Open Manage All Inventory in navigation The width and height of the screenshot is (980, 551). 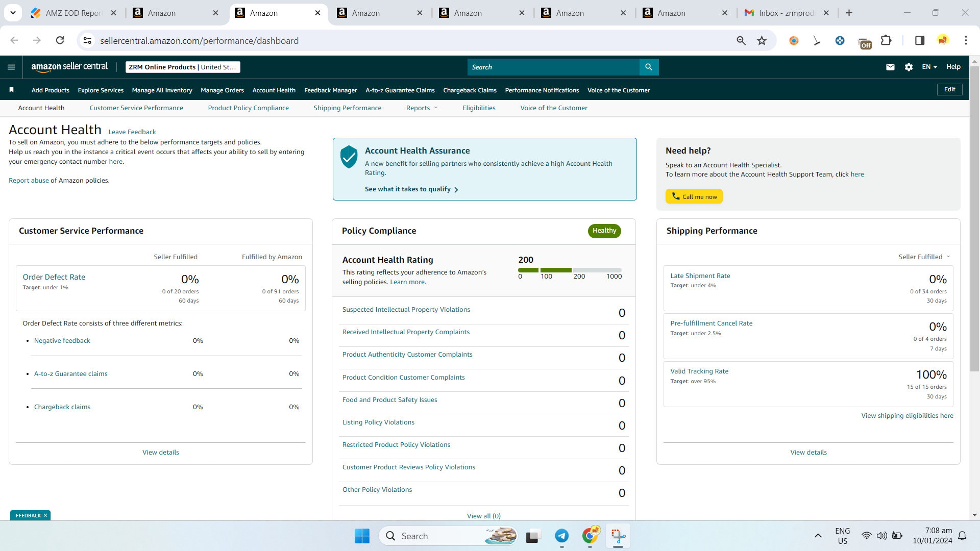(162, 90)
